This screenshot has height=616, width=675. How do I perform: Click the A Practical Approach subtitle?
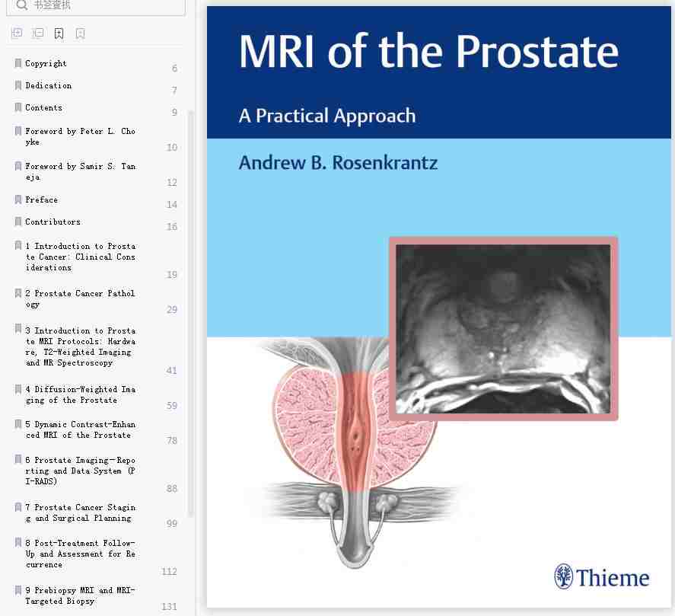(327, 116)
